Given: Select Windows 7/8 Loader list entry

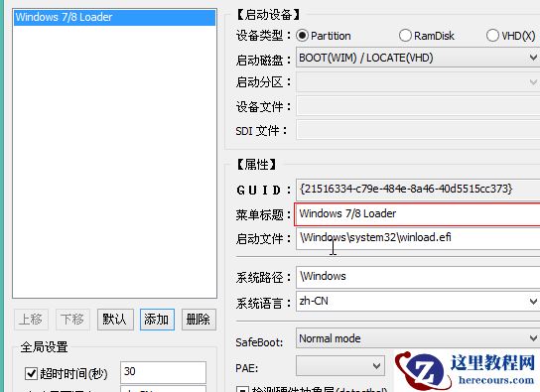Looking at the screenshot, I should (115, 17).
